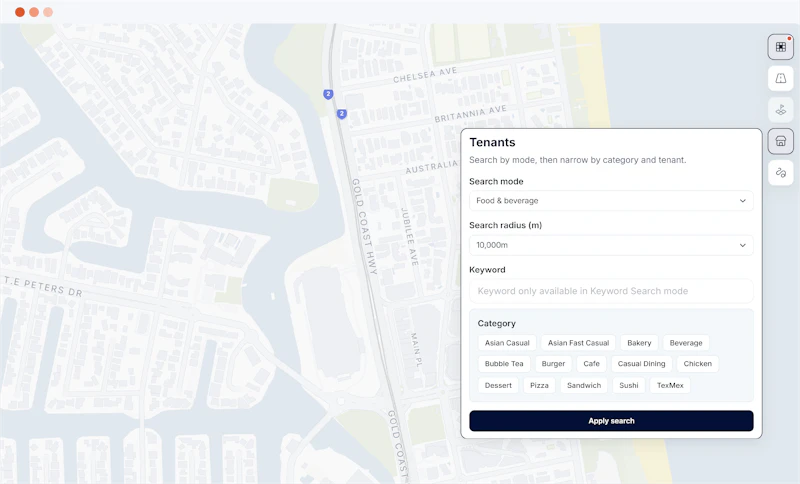800x484 pixels.
Task: Click the flag marker tool icon
Action: [781, 110]
